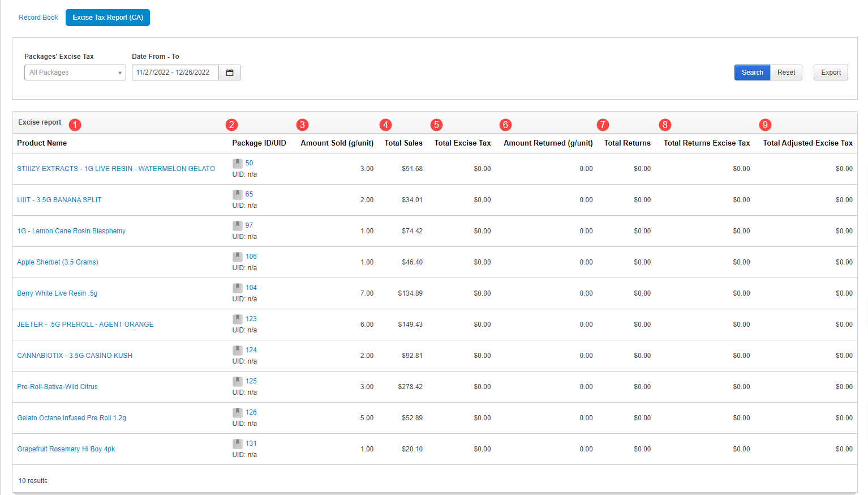Click the package icon beside ID 131
868x495 pixels.
click(x=238, y=443)
